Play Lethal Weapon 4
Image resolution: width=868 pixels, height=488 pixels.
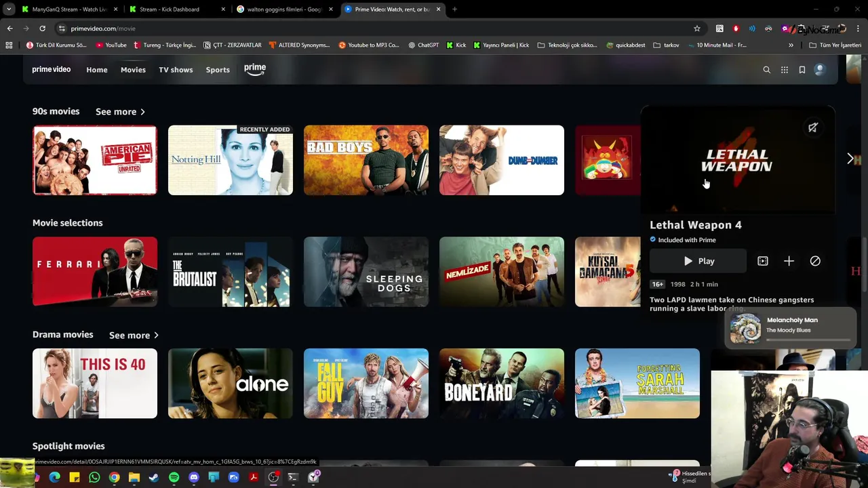click(x=698, y=261)
